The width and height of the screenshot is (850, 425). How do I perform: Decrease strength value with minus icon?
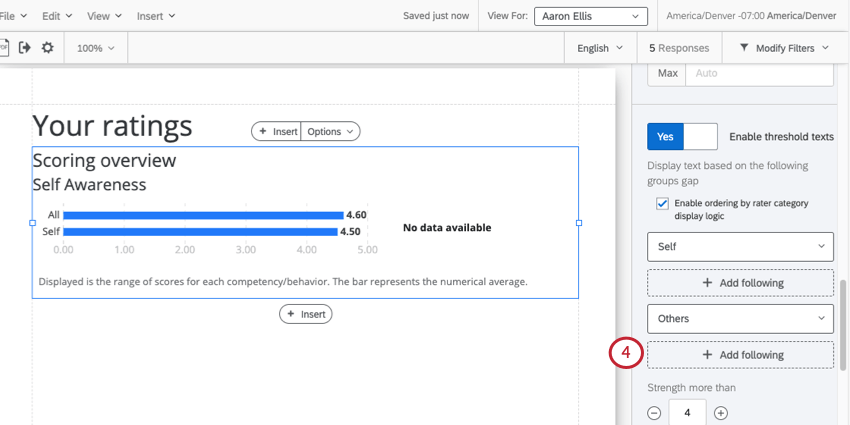pos(655,413)
